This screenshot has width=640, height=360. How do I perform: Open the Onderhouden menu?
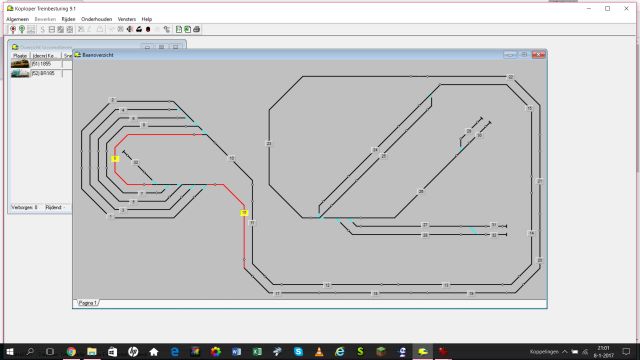pos(96,19)
